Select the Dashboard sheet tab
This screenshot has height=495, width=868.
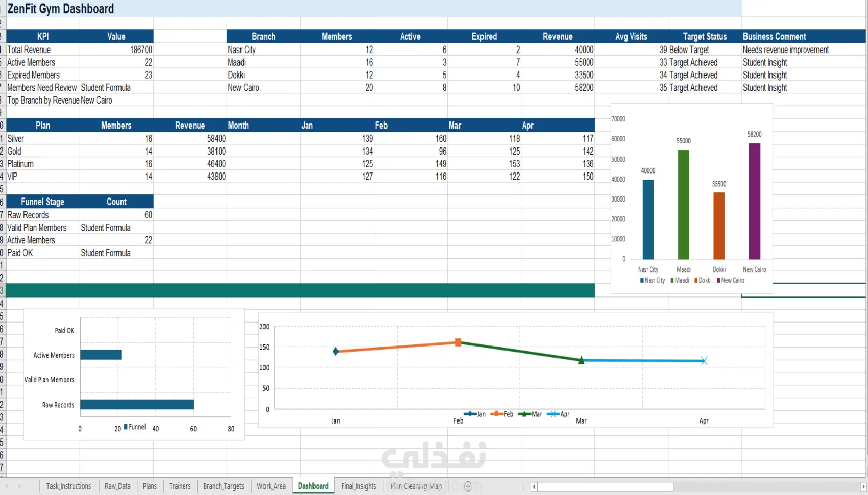314,486
